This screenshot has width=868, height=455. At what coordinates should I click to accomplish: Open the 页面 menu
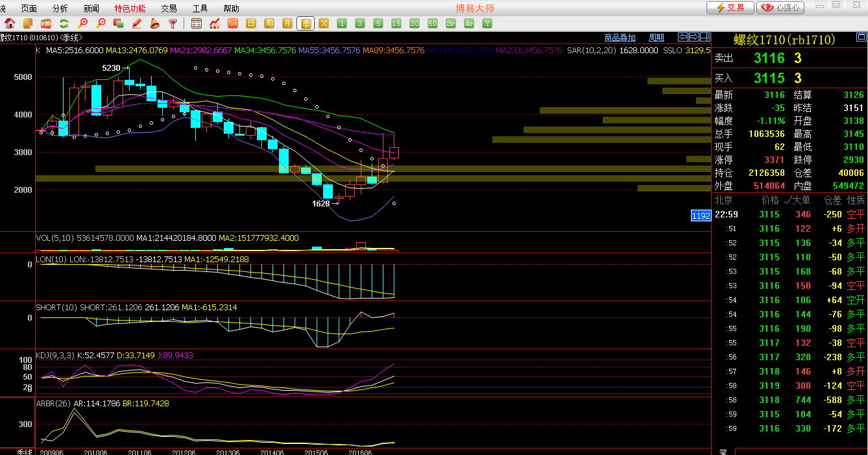29,8
